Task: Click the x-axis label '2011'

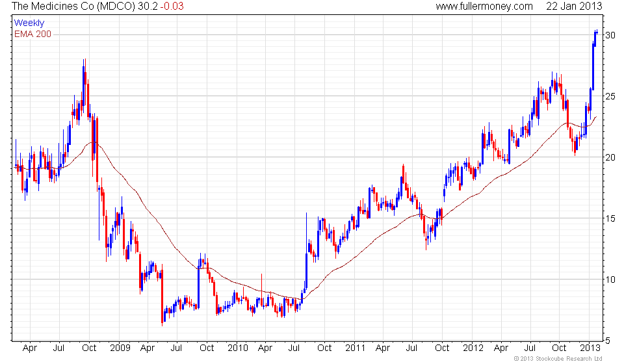Action: click(355, 348)
